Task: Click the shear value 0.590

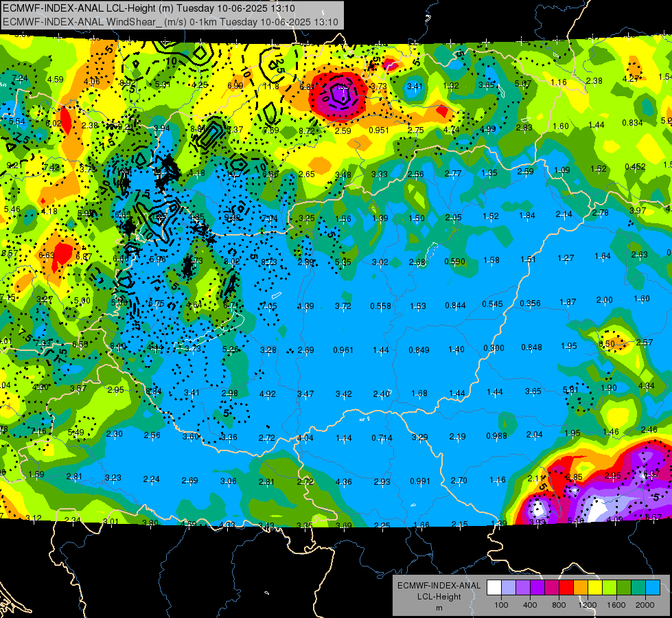Action: [x=454, y=261]
